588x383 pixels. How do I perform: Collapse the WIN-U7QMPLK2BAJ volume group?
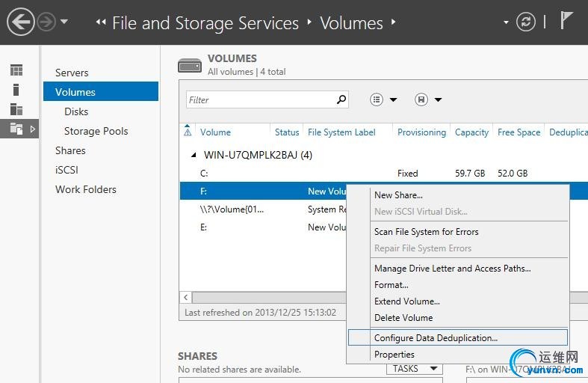point(193,156)
